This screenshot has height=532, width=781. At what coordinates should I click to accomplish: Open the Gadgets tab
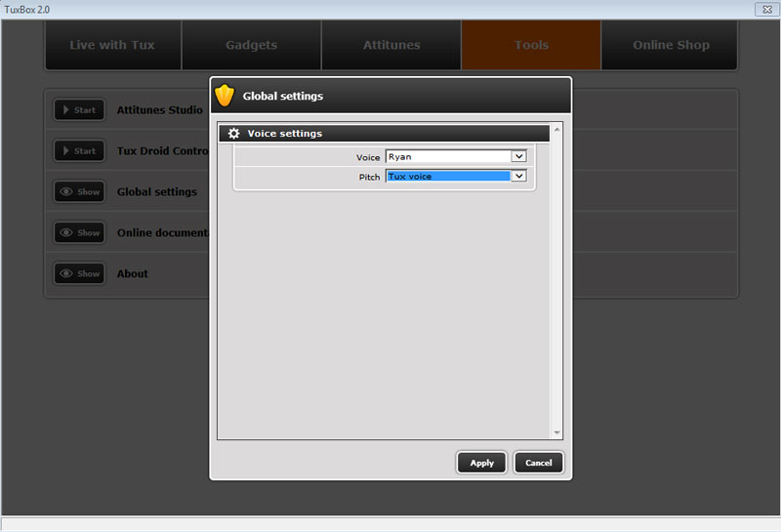click(x=251, y=45)
